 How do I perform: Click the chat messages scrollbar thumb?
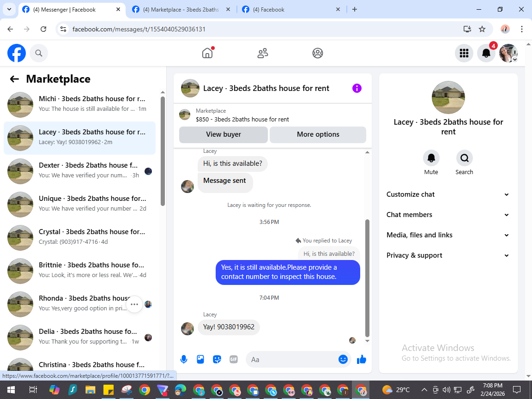[x=367, y=278]
